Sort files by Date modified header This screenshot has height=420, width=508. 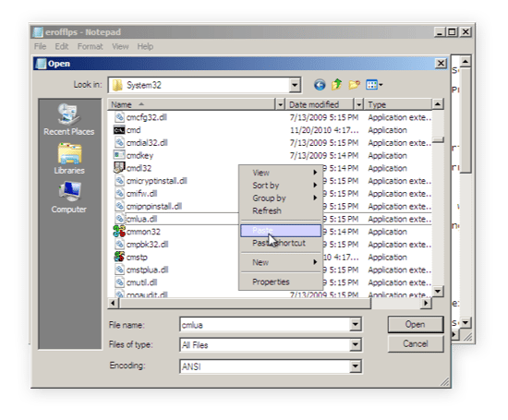[320, 104]
